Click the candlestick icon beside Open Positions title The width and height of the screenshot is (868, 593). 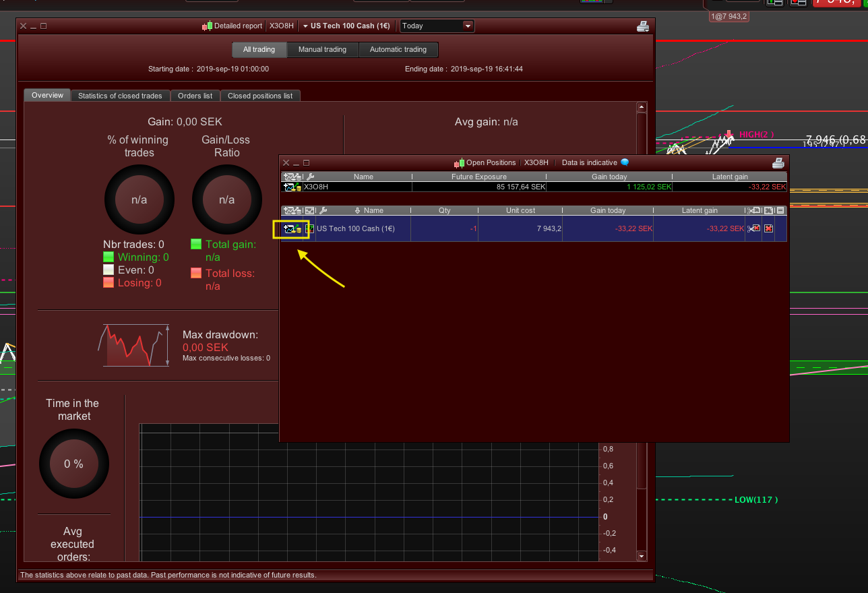coord(460,162)
